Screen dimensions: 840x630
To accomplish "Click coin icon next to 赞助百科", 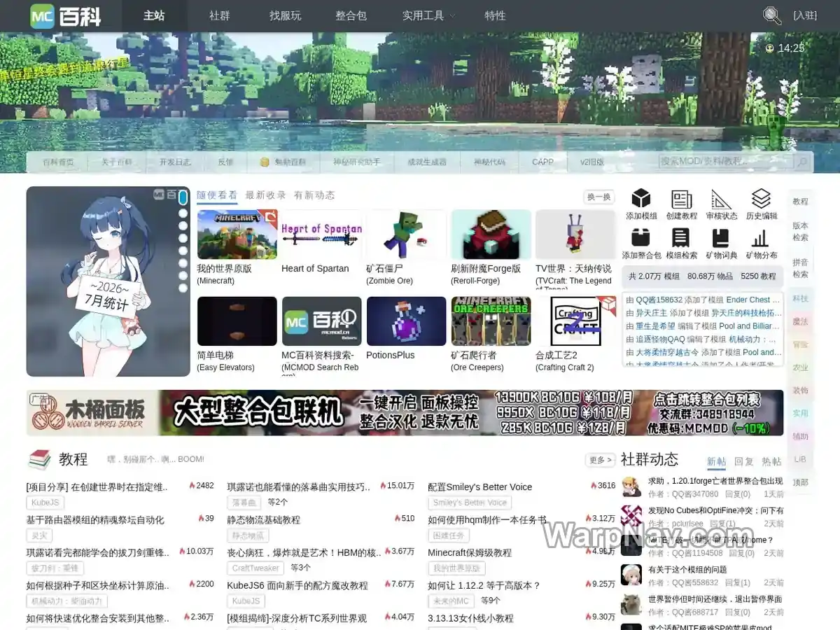I will point(265,162).
